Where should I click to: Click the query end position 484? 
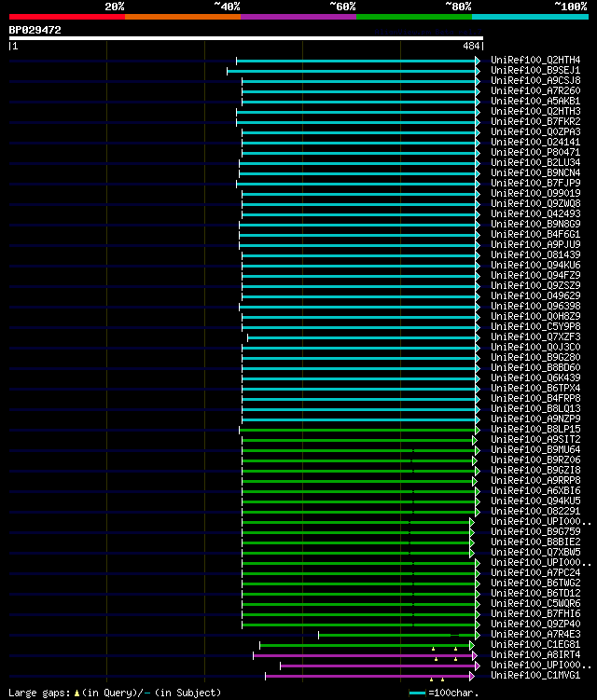click(471, 46)
